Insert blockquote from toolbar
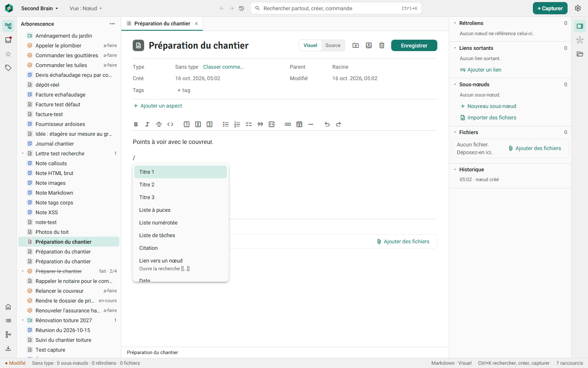Screen dimensions: 588x368 260,124
